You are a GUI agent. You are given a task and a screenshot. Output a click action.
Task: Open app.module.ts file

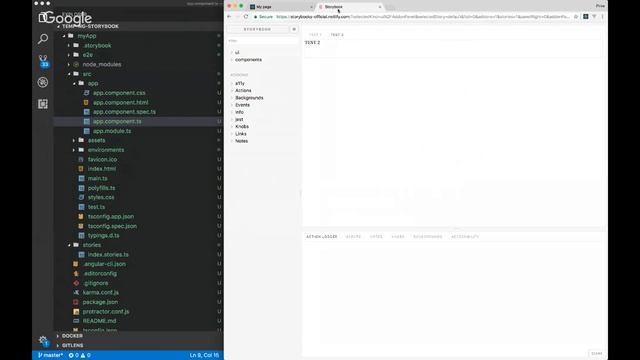pyautogui.click(x=112, y=131)
